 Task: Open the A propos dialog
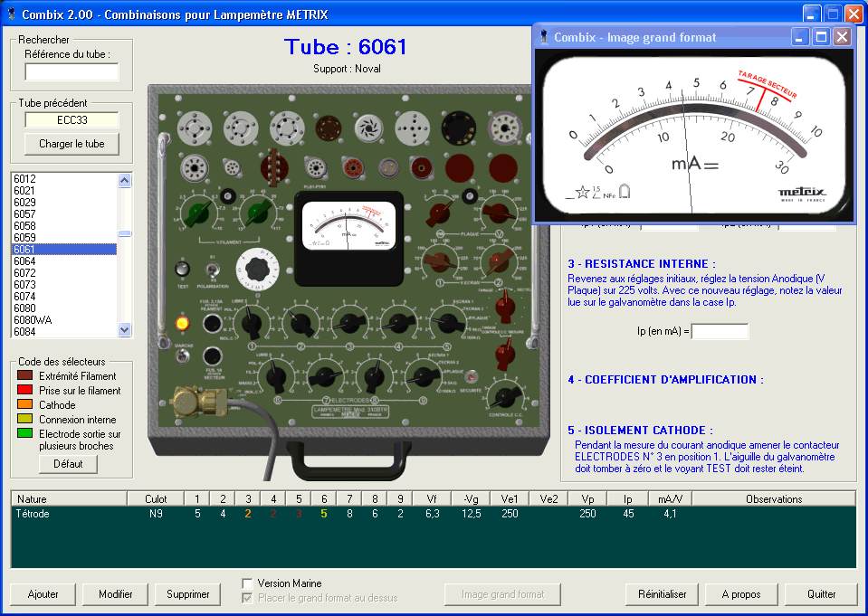(x=741, y=594)
